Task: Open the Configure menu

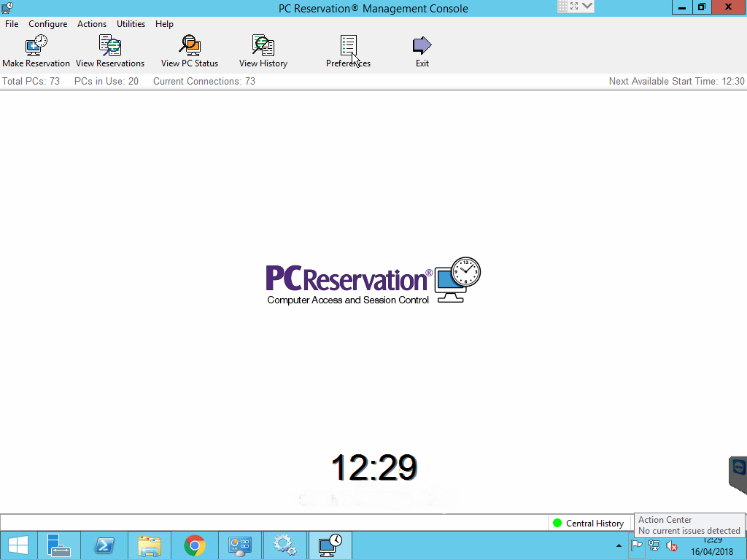Action: tap(47, 24)
